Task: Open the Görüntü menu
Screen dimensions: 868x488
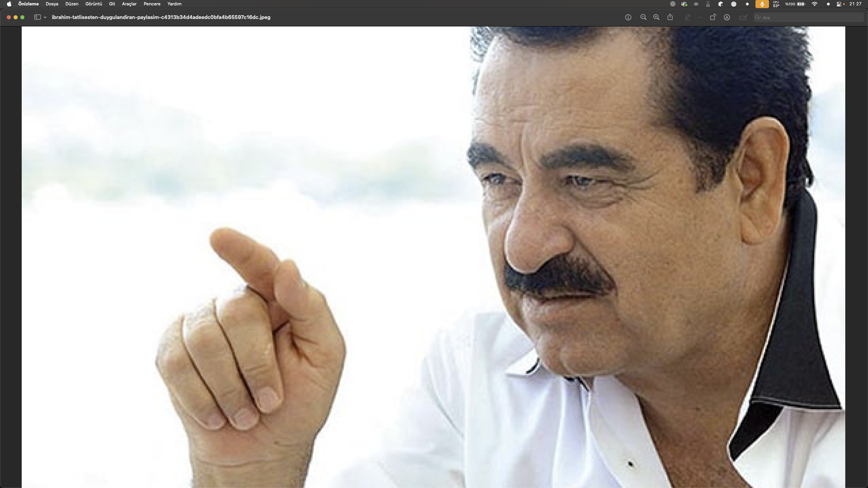Action: pyautogui.click(x=94, y=4)
